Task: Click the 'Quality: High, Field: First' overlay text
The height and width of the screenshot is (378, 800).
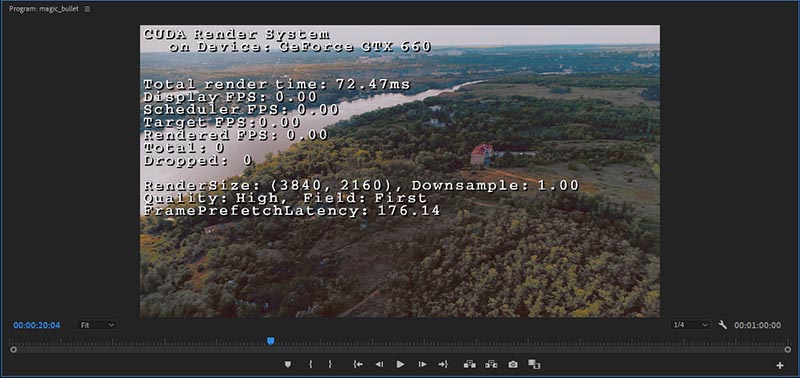Action: pyautogui.click(x=285, y=198)
